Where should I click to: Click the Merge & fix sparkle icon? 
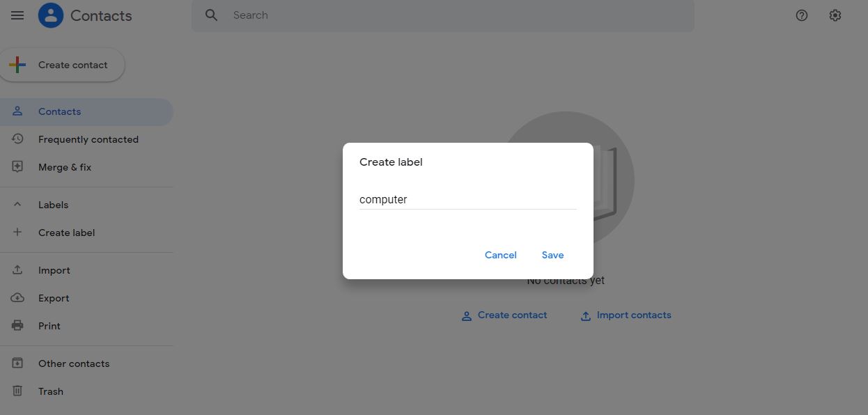click(17, 167)
